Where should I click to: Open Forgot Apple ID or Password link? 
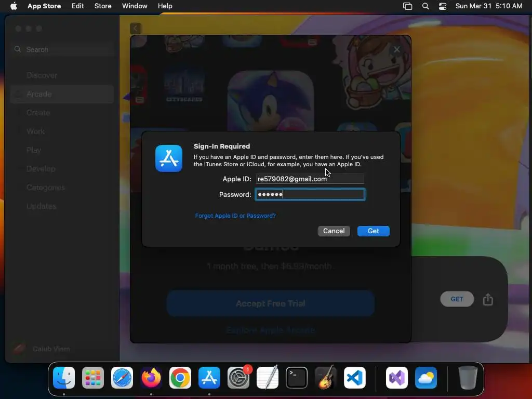coord(235,216)
